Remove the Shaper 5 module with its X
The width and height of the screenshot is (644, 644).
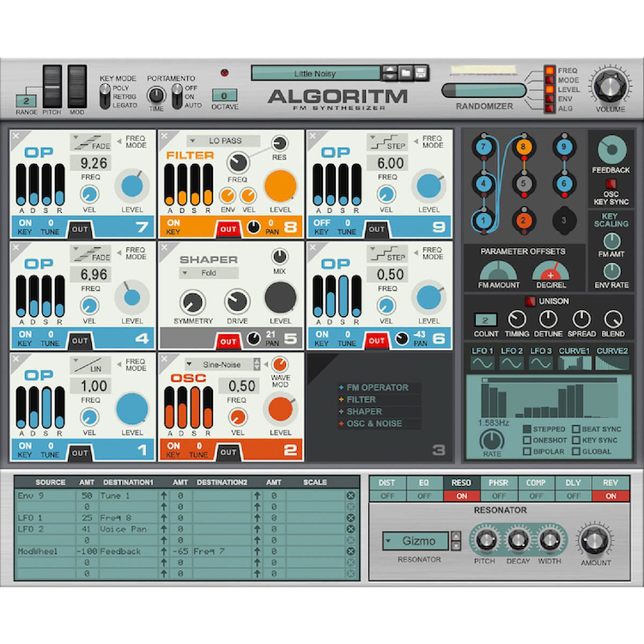164,247
